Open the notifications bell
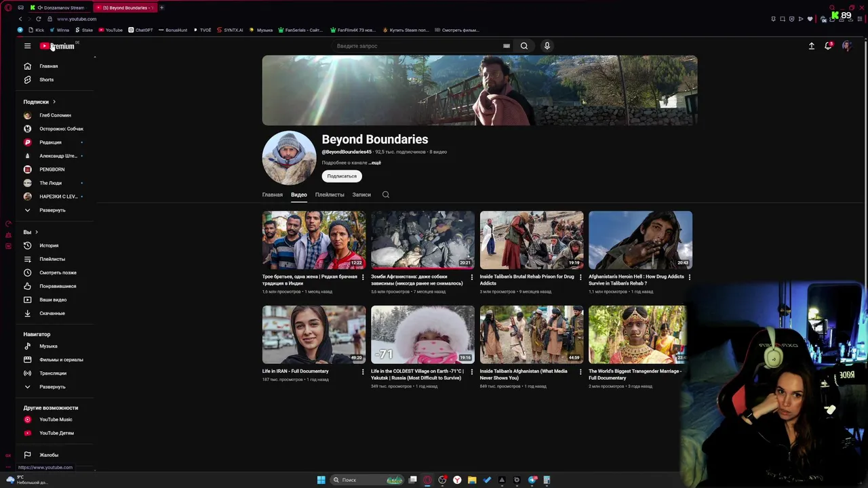868x488 pixels. (828, 46)
